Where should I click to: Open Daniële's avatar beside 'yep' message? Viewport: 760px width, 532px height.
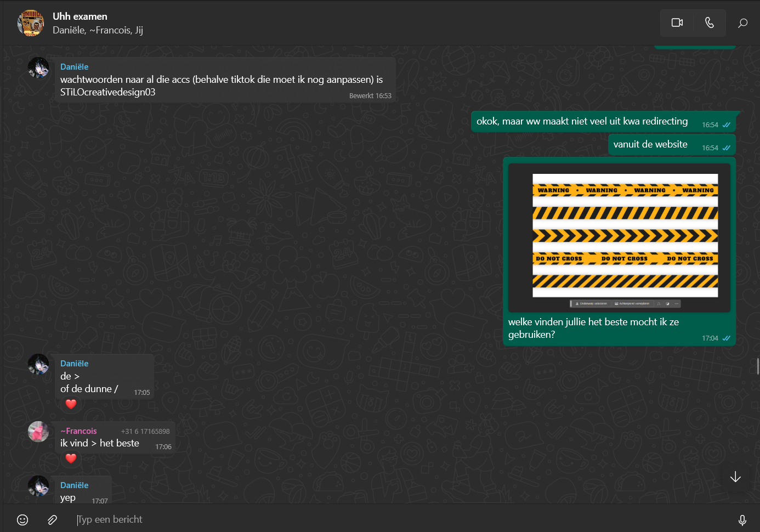[38, 485]
